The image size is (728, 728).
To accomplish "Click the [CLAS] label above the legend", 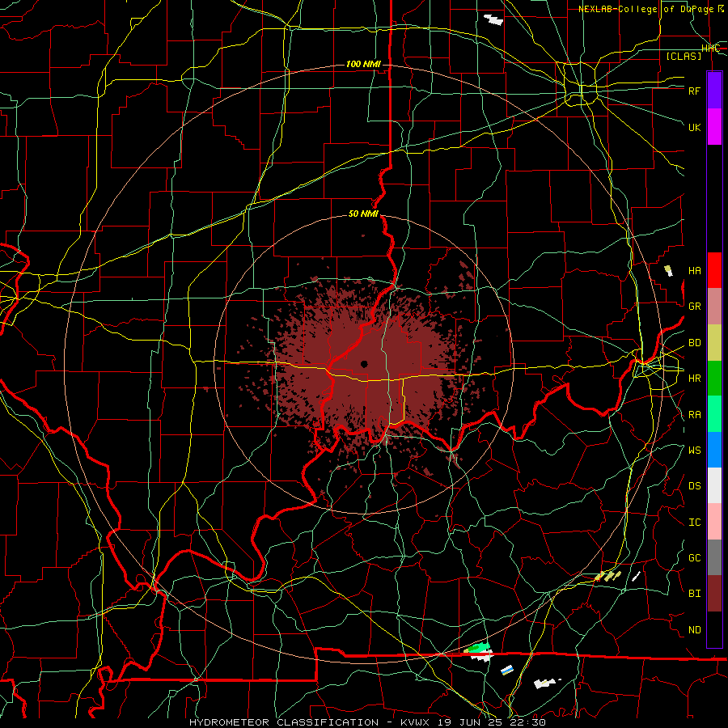I will 684,56.
